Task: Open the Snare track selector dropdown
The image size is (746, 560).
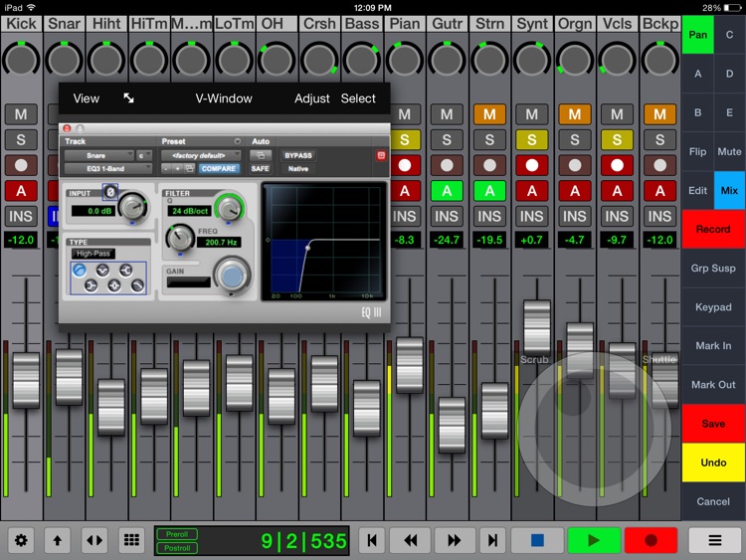Action: [x=98, y=155]
